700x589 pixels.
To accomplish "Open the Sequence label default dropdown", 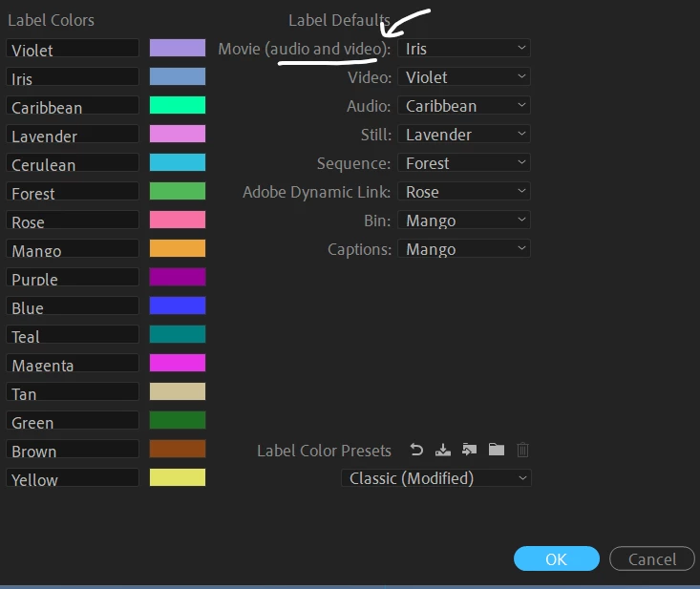I will (x=464, y=163).
